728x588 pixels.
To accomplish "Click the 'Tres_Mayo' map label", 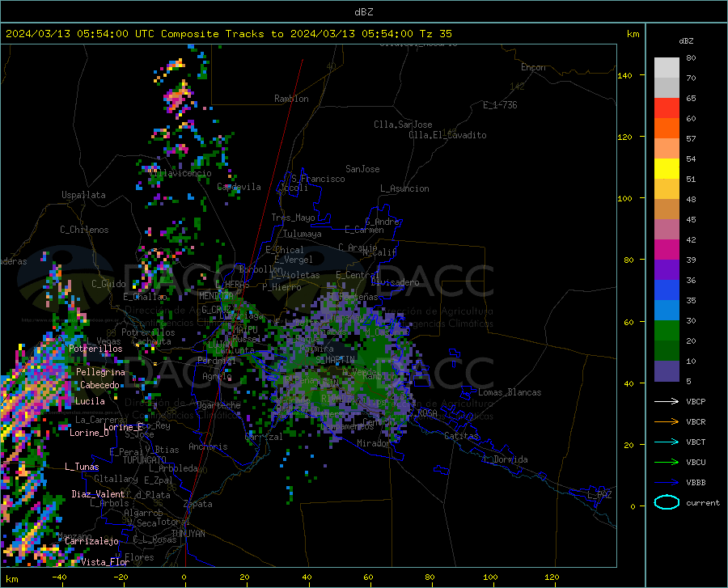I will [x=293, y=218].
